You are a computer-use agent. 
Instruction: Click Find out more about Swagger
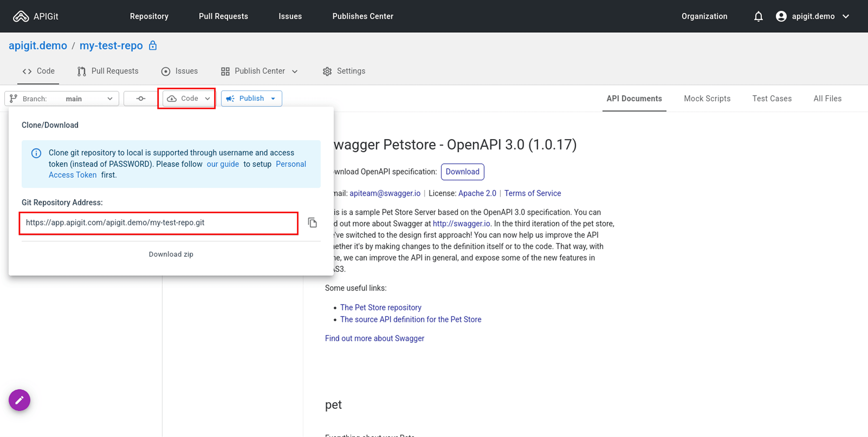pyautogui.click(x=374, y=338)
